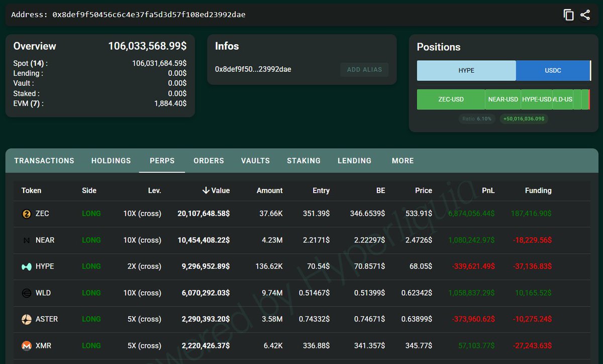Click the NEAR token icon
Viewport: 603px width, 364px height.
(x=27, y=240)
